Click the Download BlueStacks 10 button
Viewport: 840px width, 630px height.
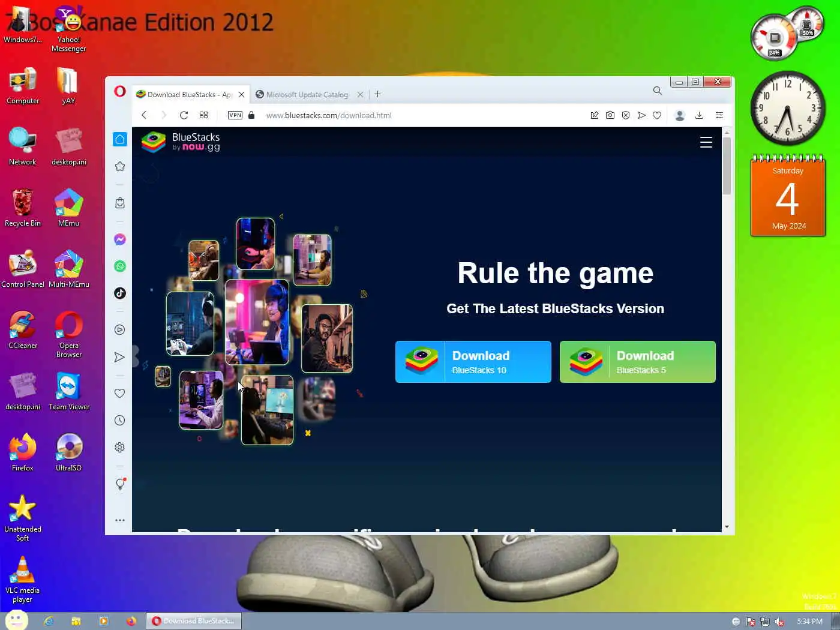point(473,362)
